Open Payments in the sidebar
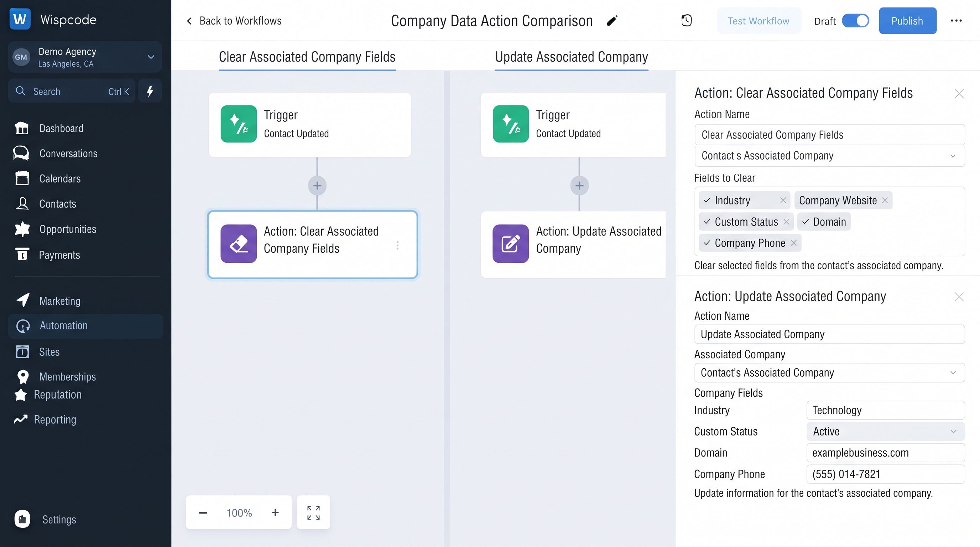 [48, 255]
